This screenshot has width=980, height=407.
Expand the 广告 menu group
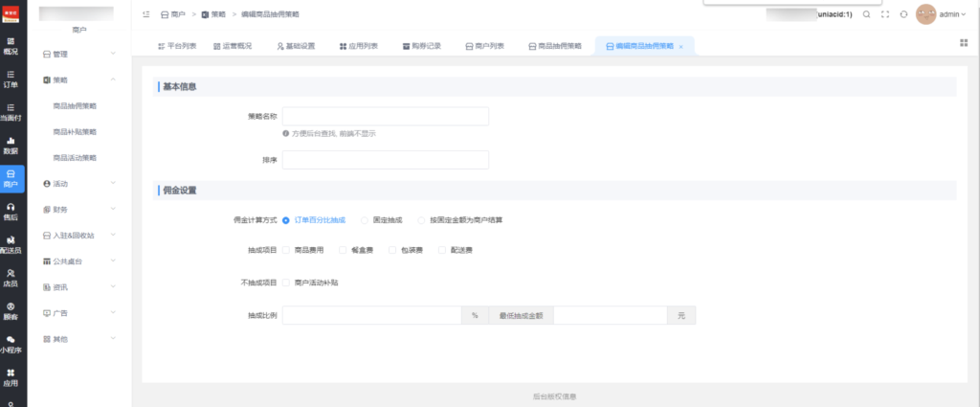click(79, 312)
